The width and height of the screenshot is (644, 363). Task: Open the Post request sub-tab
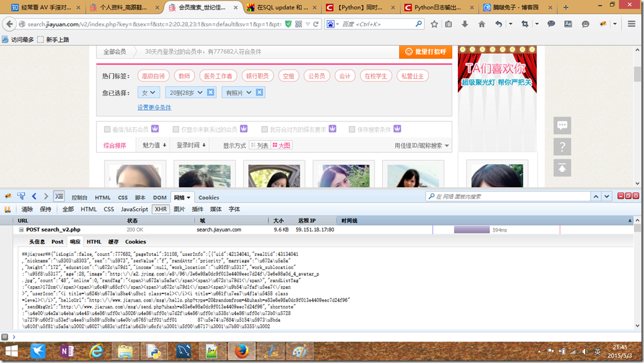(x=58, y=242)
